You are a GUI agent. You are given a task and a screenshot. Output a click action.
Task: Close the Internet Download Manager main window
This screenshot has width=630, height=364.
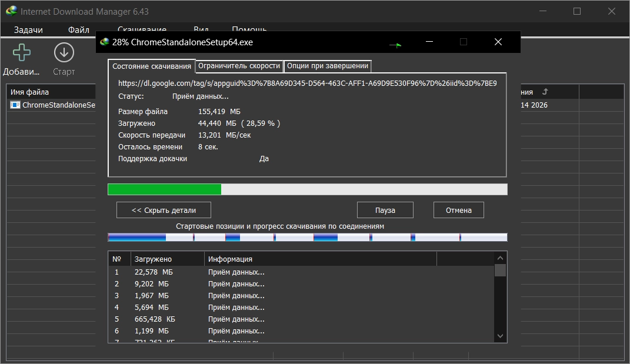(x=612, y=11)
